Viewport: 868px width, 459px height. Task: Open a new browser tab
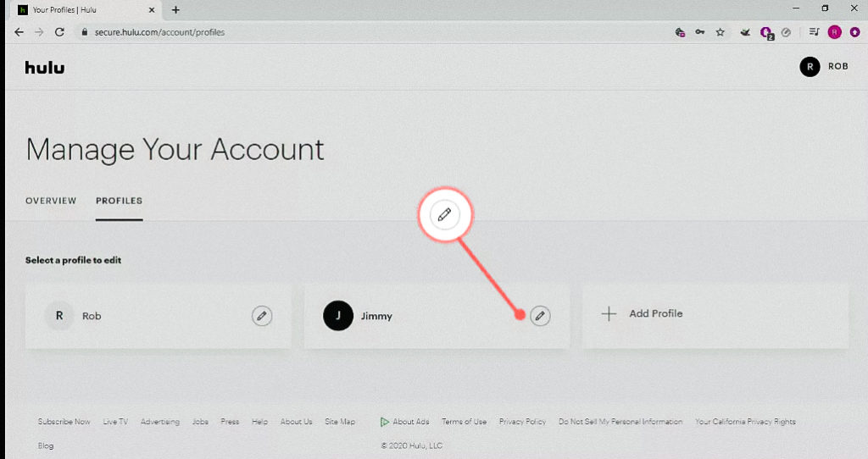click(175, 10)
